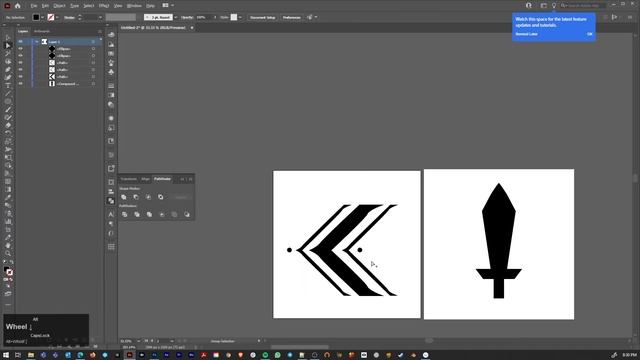
Task: Open the File menu
Action: 34,6
